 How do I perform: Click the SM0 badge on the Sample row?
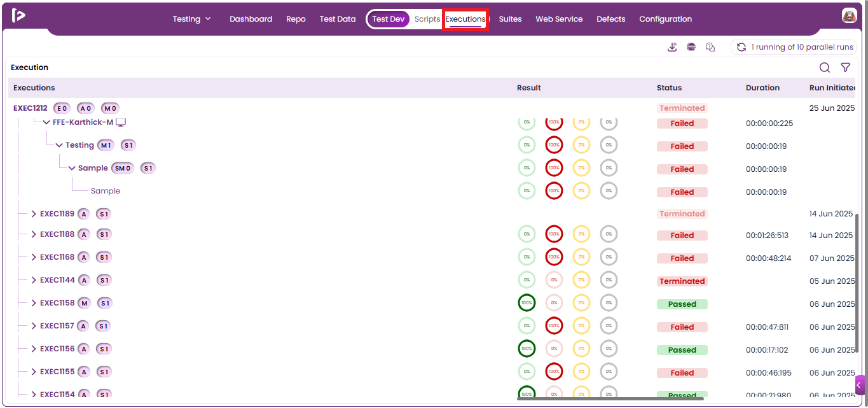pos(123,168)
